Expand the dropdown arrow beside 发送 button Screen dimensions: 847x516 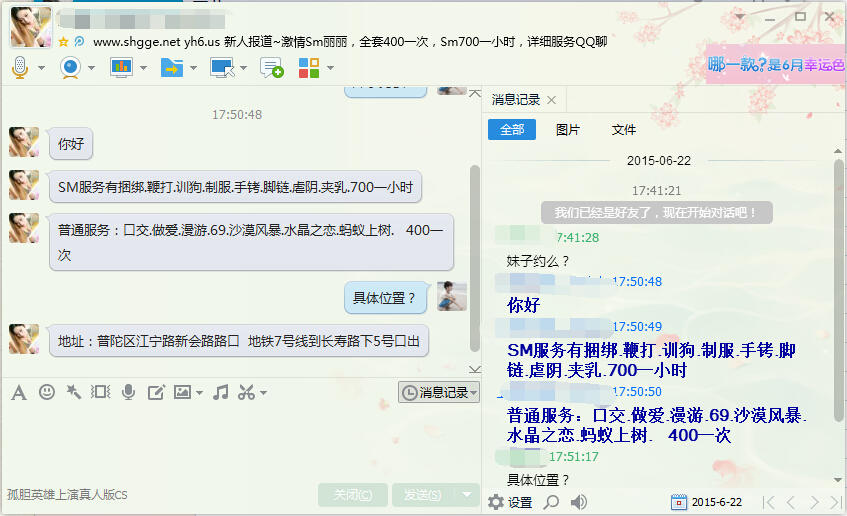pos(467,495)
